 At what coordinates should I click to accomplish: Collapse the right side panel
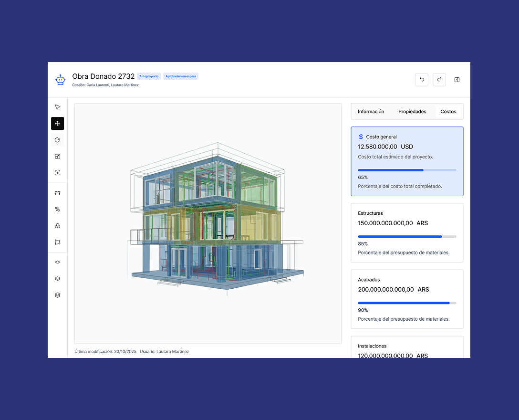(x=457, y=80)
